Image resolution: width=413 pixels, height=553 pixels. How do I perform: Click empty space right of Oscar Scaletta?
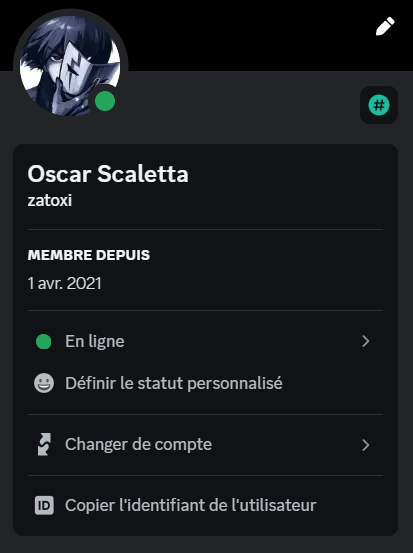click(x=286, y=174)
